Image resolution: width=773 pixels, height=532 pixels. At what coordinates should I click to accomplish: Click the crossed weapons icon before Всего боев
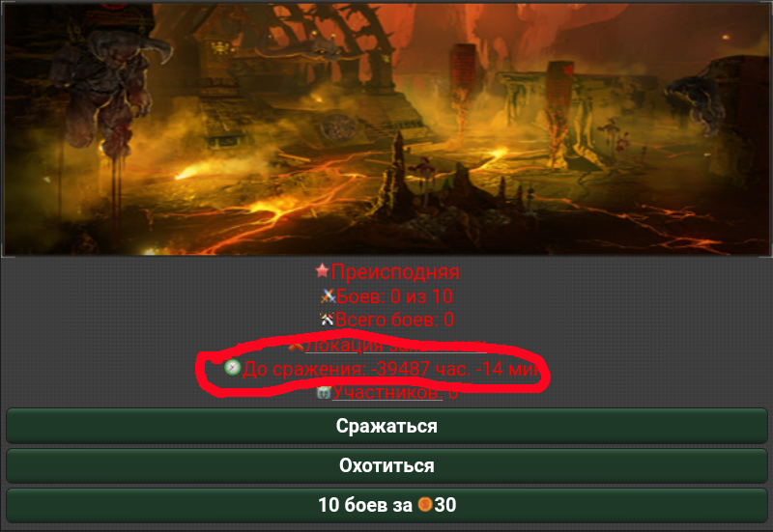click(x=327, y=320)
